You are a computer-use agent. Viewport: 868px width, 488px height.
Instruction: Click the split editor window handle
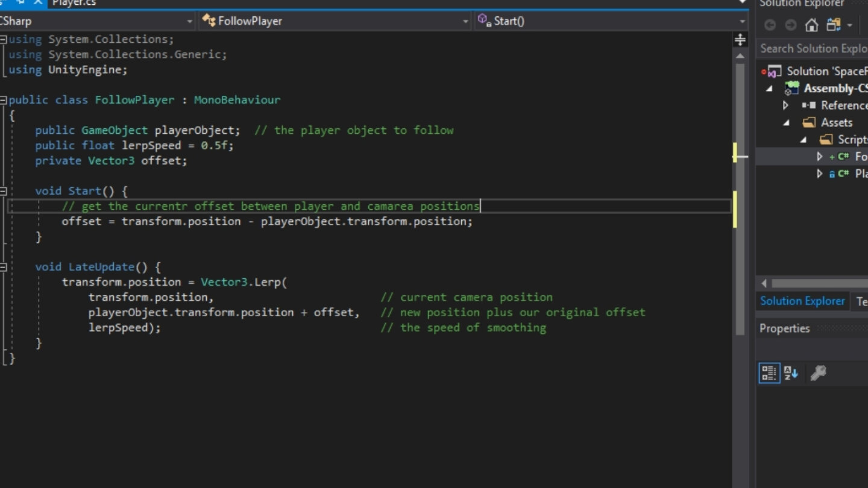point(740,40)
